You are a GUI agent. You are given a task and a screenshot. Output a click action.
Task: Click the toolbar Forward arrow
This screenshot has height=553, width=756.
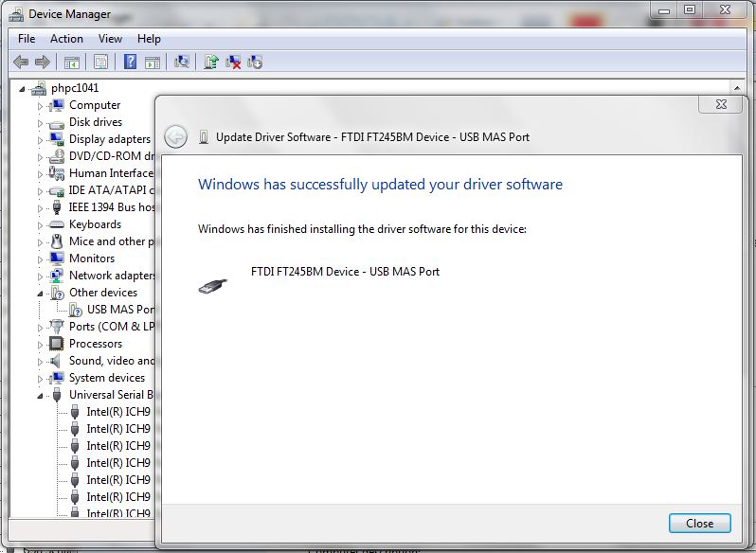[x=43, y=62]
